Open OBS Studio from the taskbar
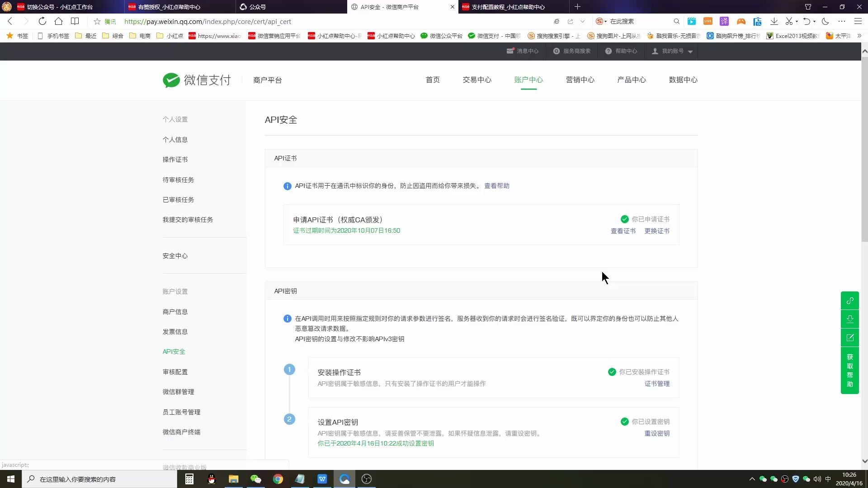Image resolution: width=868 pixels, height=488 pixels. [x=367, y=479]
